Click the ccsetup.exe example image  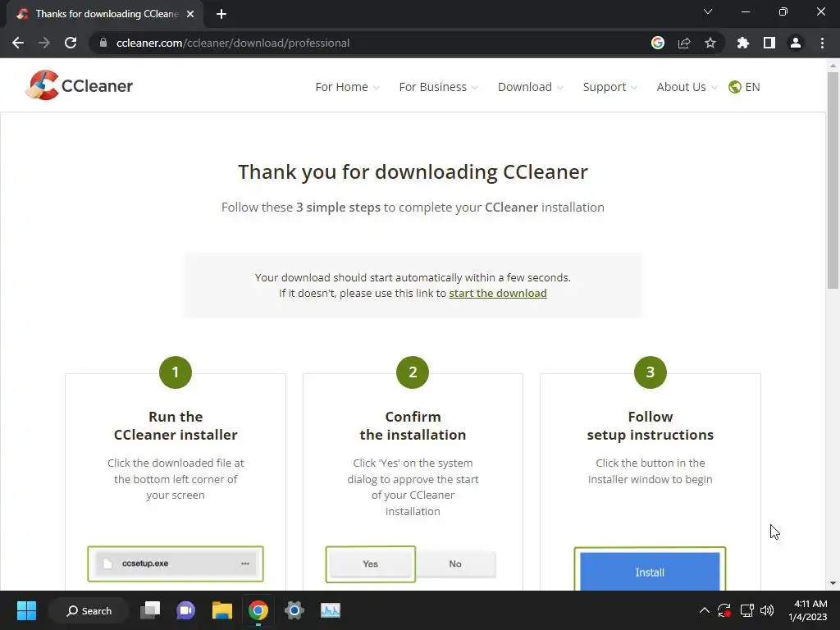click(x=176, y=564)
